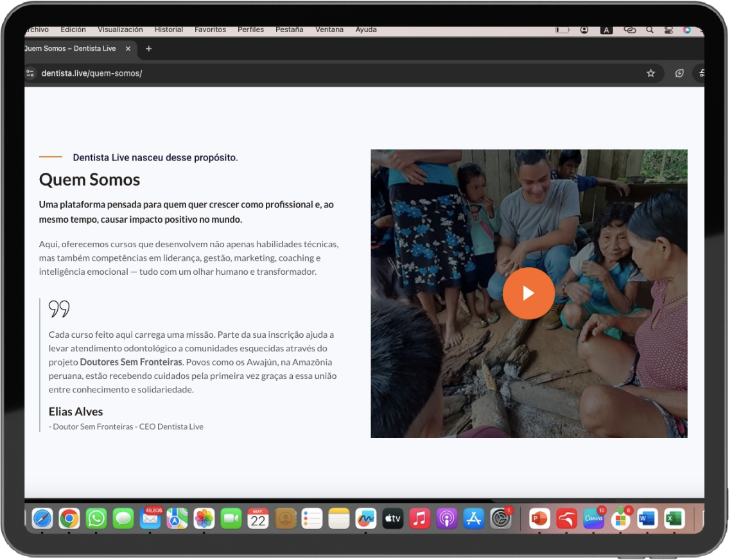Image resolution: width=732 pixels, height=560 pixels.
Task: Click the "Quem Somos" heading
Action: 89,180
